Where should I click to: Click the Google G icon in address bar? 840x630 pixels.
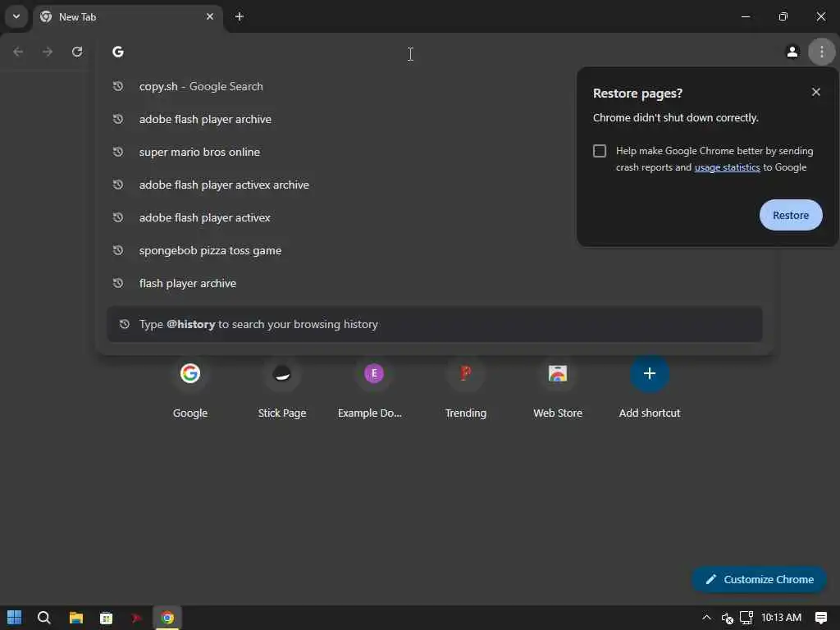point(118,52)
